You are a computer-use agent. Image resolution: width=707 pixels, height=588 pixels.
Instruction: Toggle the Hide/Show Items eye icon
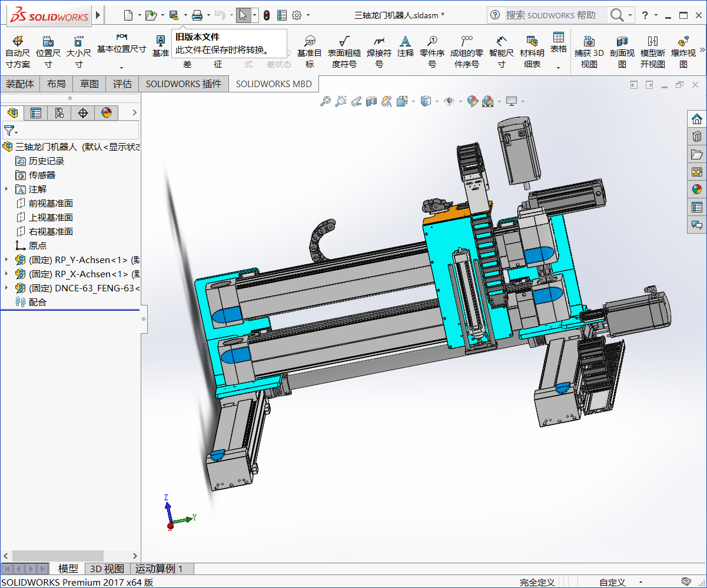(449, 101)
